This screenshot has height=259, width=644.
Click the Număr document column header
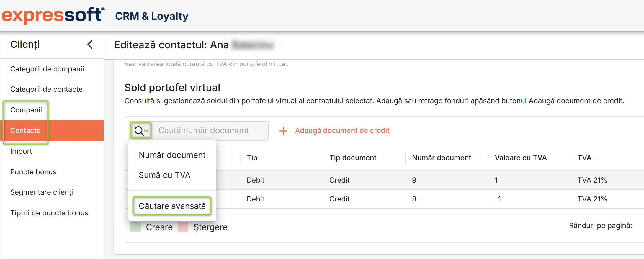[x=442, y=158]
